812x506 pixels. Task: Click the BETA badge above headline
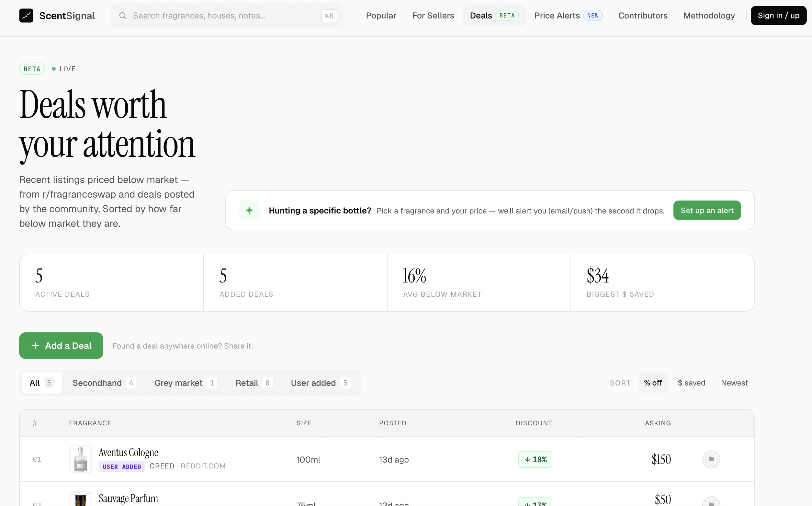[32, 69]
